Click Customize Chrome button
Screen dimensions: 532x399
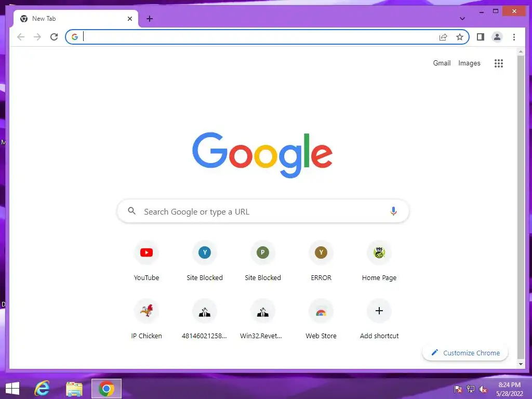(x=465, y=353)
